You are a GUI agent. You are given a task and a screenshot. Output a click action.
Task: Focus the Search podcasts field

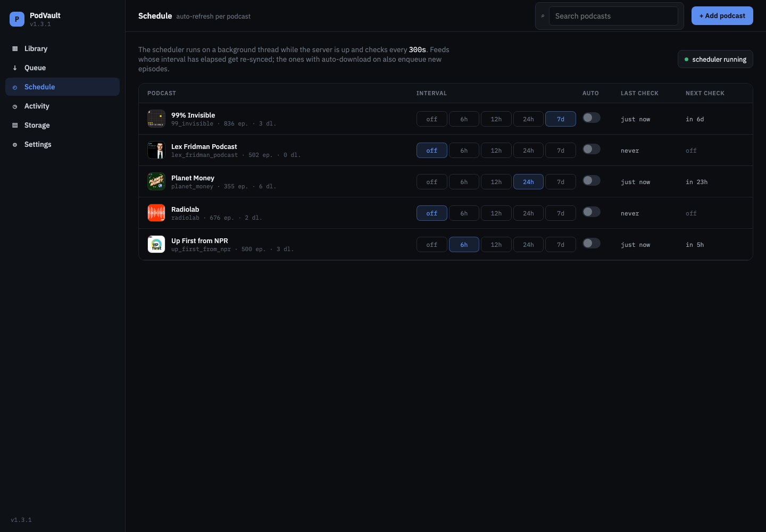tap(613, 16)
